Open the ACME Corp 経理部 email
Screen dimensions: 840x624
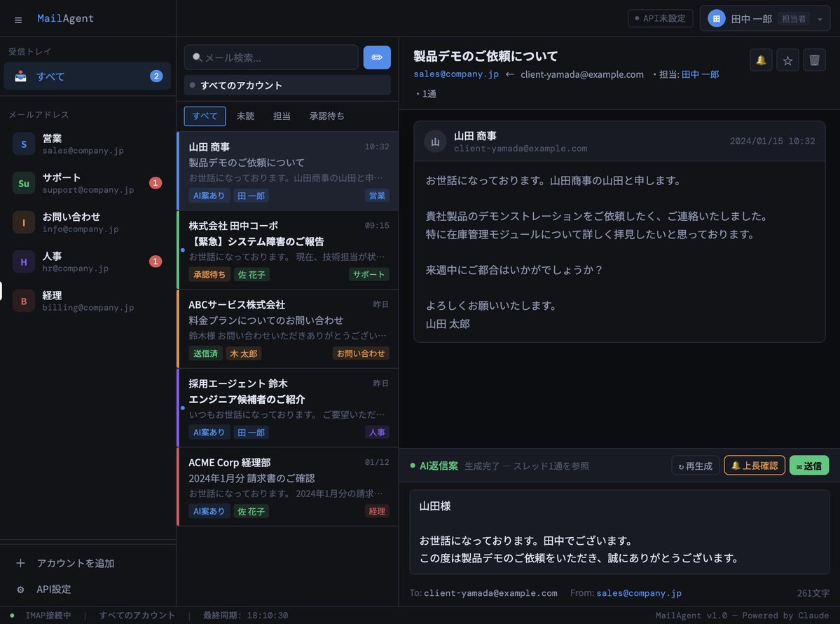point(288,486)
